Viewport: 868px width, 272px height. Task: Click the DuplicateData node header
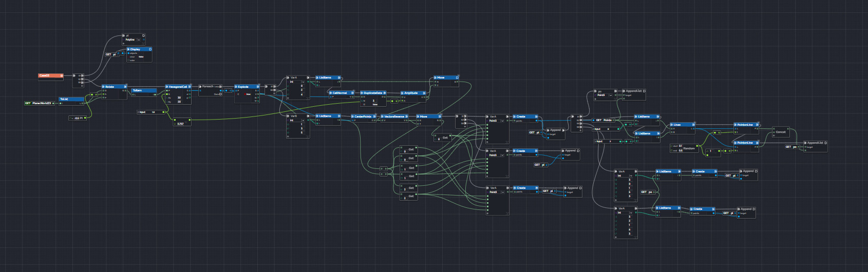point(374,93)
